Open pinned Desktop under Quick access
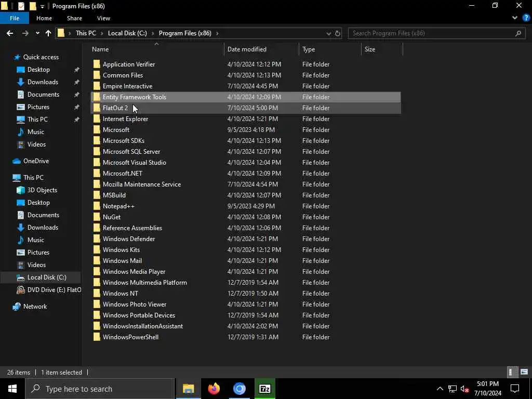The width and height of the screenshot is (532, 399). tap(38, 70)
